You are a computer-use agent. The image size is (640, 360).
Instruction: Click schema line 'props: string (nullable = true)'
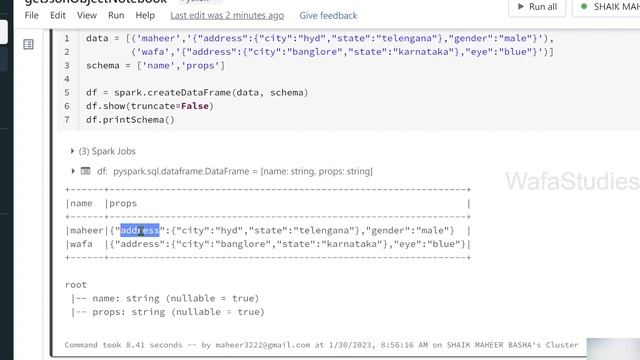tap(178, 312)
